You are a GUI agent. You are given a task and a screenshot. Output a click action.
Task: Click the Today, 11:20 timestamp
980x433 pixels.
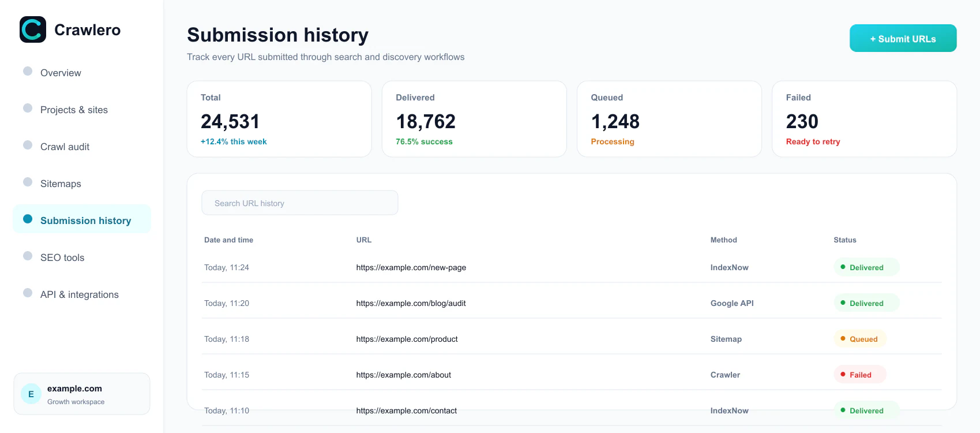(227, 303)
